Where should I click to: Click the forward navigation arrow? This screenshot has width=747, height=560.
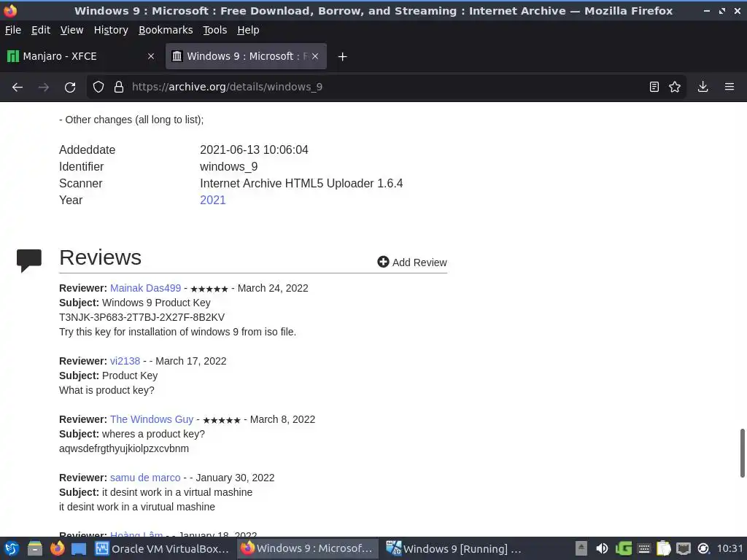(43, 87)
